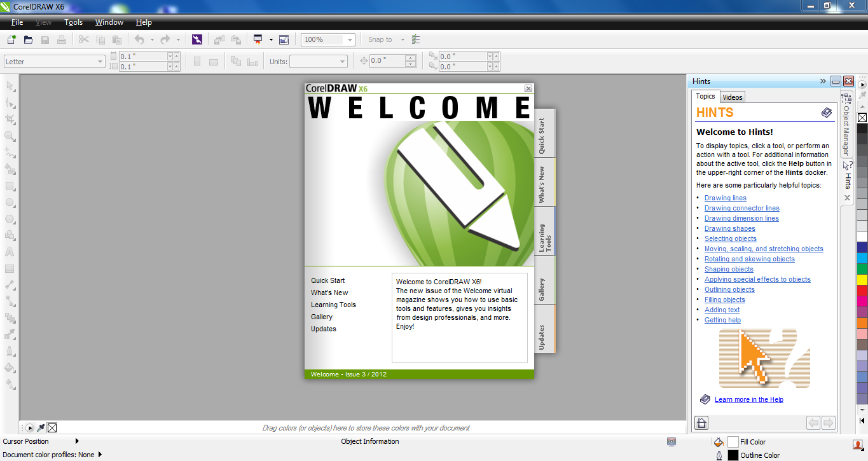Pick the yellow palette swatch
This screenshot has height=461, width=868.
(x=862, y=279)
